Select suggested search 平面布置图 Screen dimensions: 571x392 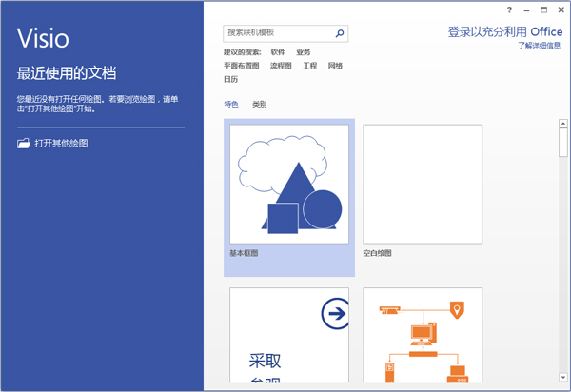241,66
